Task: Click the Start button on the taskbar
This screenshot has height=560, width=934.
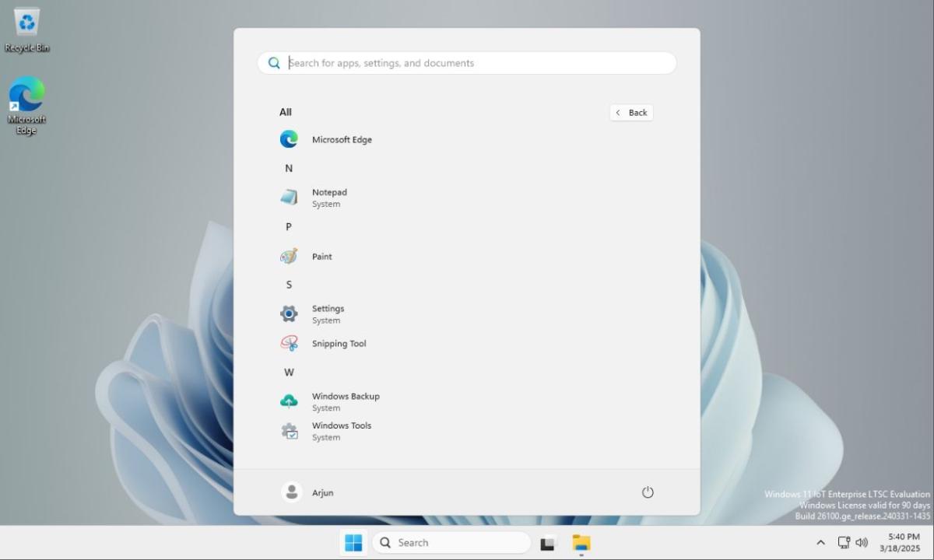Action: point(354,542)
